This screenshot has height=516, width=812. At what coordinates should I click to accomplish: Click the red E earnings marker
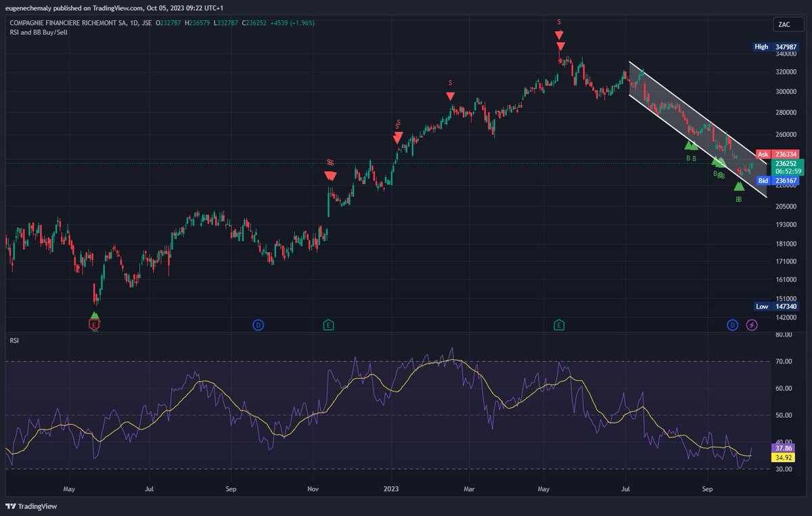point(95,325)
